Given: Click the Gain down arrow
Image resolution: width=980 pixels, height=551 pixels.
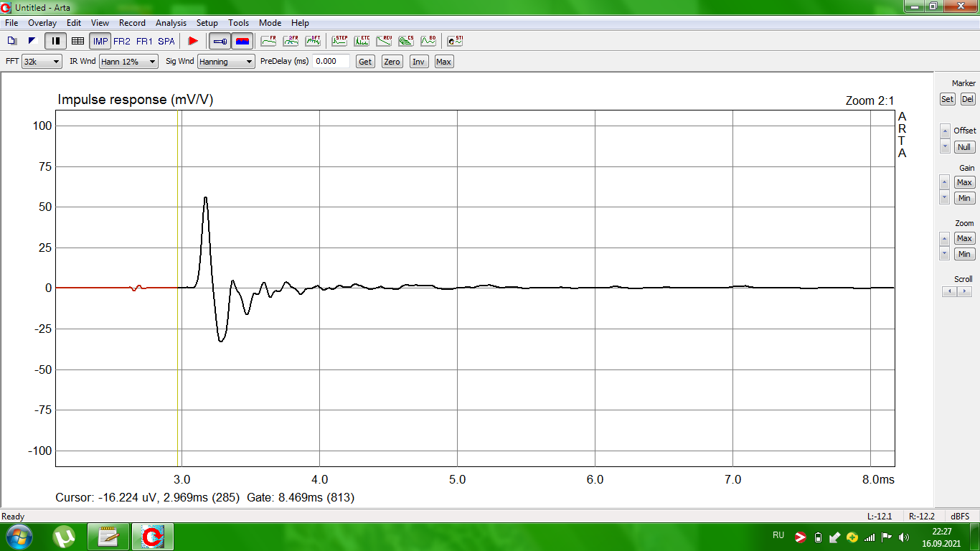Looking at the screenshot, I should pos(946,197).
